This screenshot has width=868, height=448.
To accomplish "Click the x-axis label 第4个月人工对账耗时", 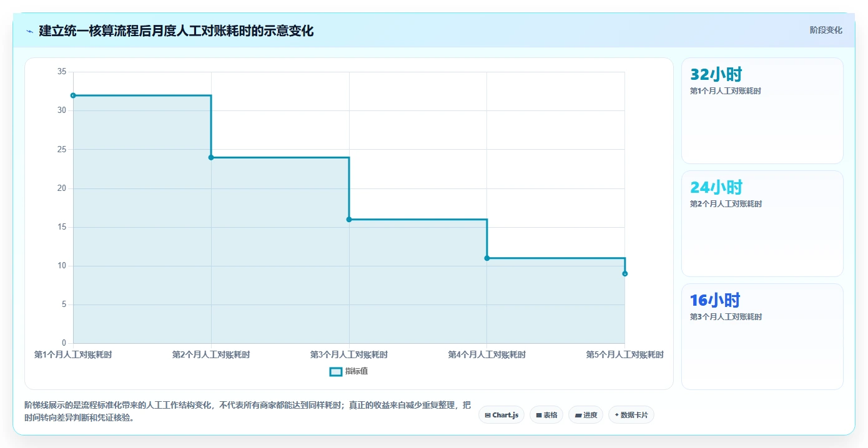I will click(487, 354).
